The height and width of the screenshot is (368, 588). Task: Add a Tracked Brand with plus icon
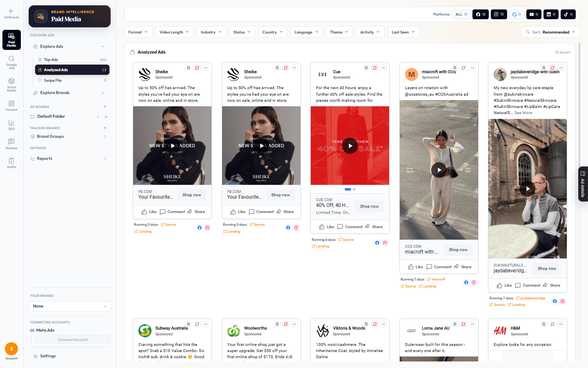[105, 128]
